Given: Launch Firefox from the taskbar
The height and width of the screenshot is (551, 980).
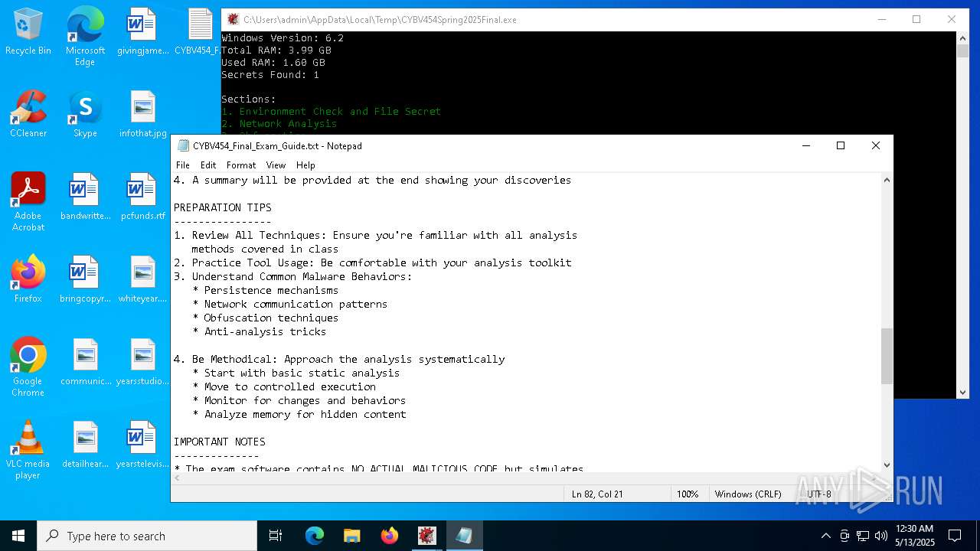Looking at the screenshot, I should click(390, 536).
